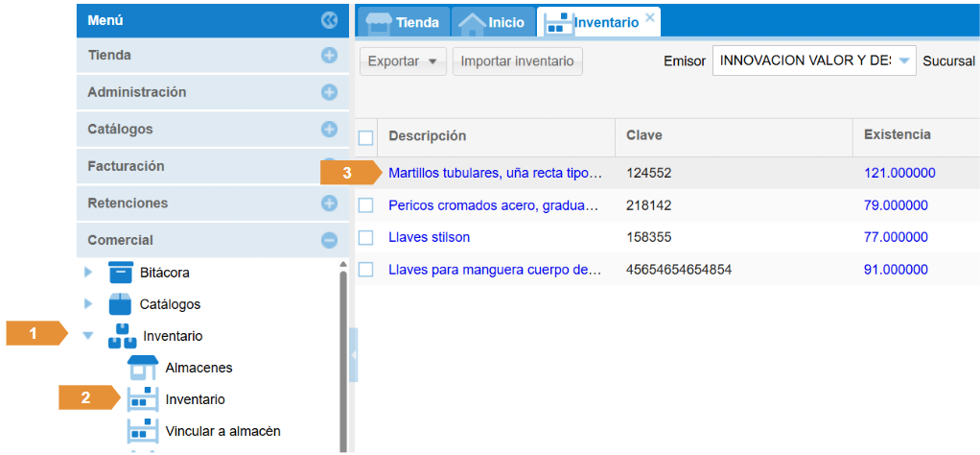This screenshot has width=980, height=455.
Task: Open the Emisor combo box dropdown arrow
Action: tap(904, 60)
